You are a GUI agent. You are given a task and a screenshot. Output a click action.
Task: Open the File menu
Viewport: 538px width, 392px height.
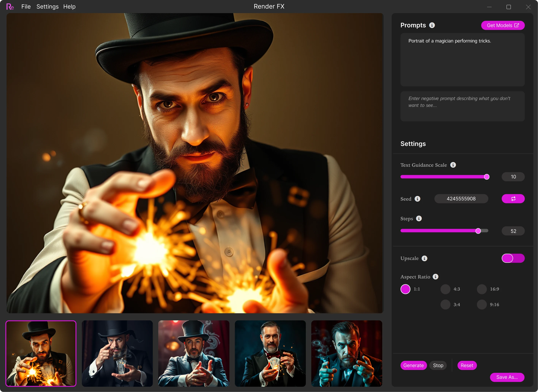coord(26,7)
